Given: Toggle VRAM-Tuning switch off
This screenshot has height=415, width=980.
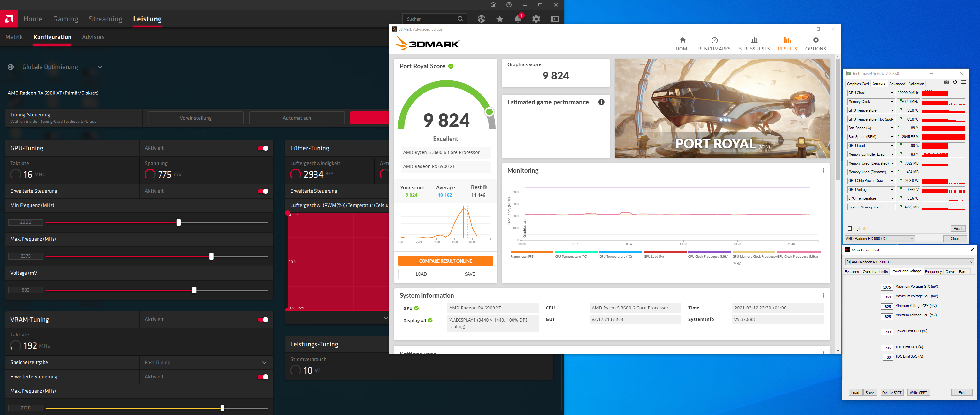Looking at the screenshot, I should (x=263, y=320).
